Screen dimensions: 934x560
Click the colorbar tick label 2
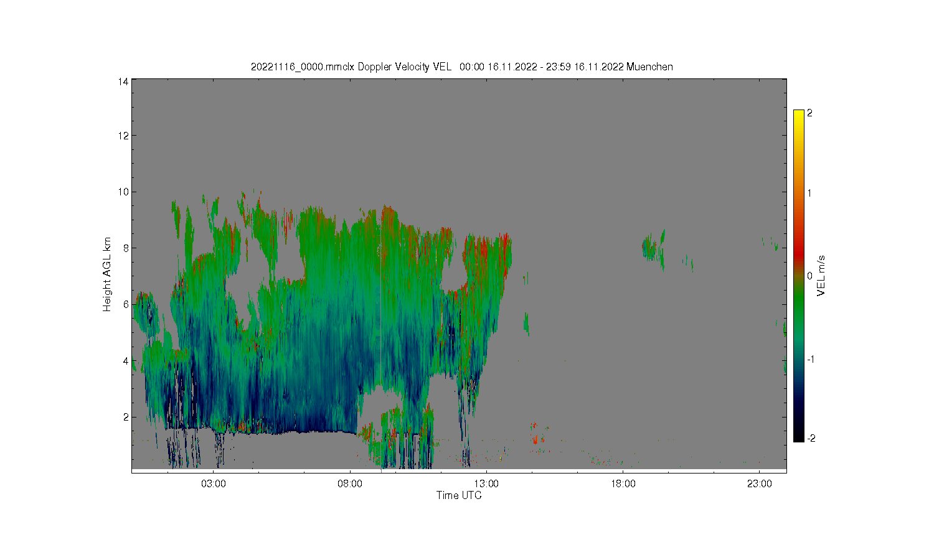[809, 113]
